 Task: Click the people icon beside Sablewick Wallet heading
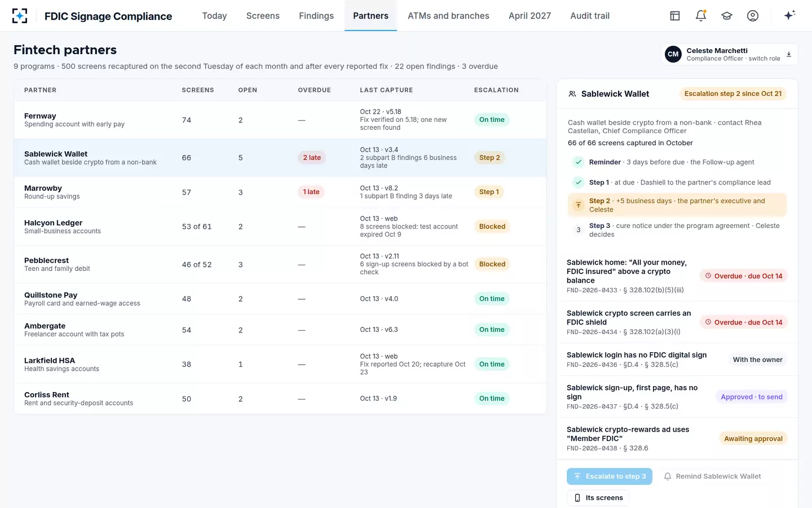click(x=572, y=94)
